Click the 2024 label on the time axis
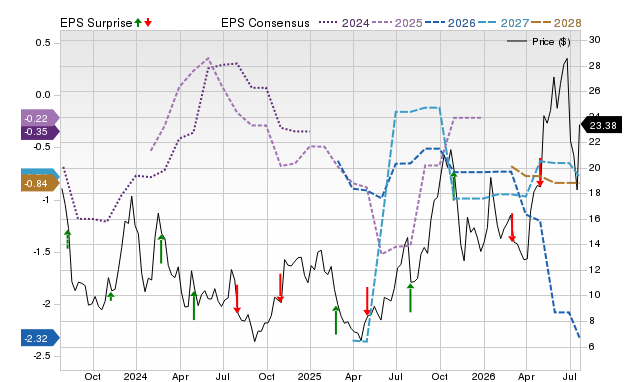Viewport: 640px width, 382px height. (x=136, y=376)
